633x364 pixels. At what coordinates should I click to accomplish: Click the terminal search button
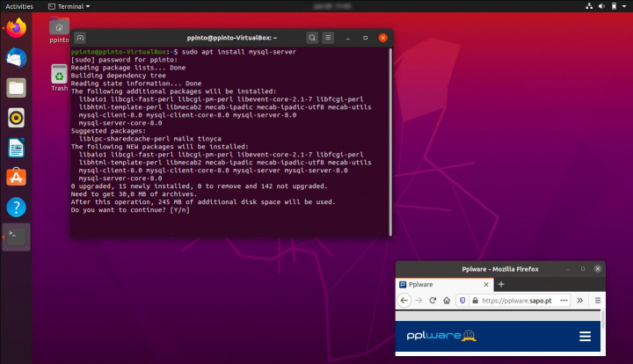pos(312,38)
